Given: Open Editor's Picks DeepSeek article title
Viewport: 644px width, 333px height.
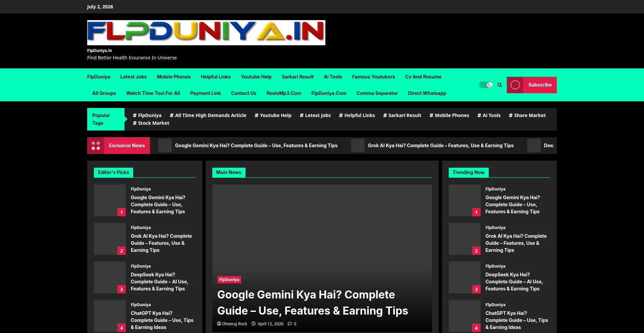Looking at the screenshot, I should [159, 282].
